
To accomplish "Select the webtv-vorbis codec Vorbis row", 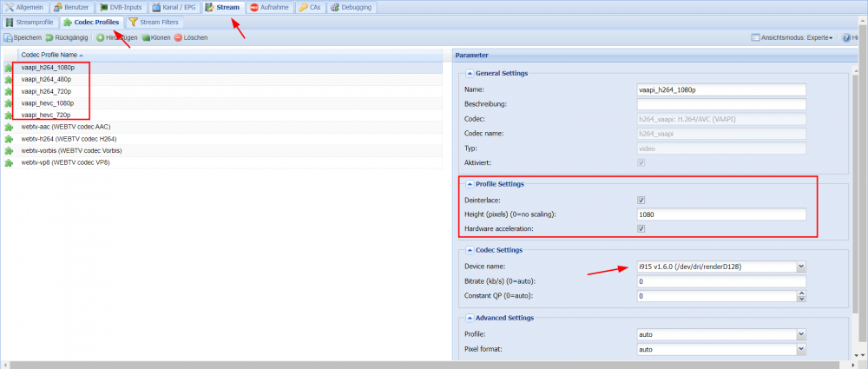I will (221, 151).
